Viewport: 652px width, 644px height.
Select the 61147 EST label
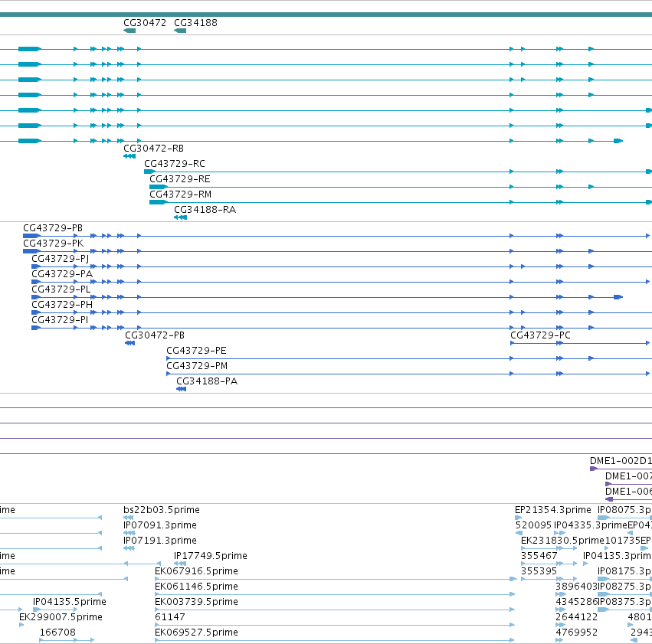pyautogui.click(x=169, y=617)
